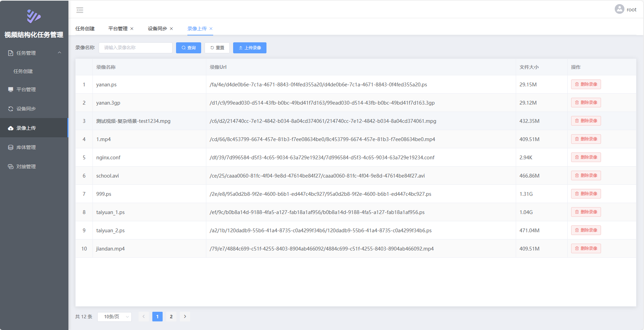Select page 1 in pagination
The width and height of the screenshot is (644, 330).
pyautogui.click(x=157, y=317)
